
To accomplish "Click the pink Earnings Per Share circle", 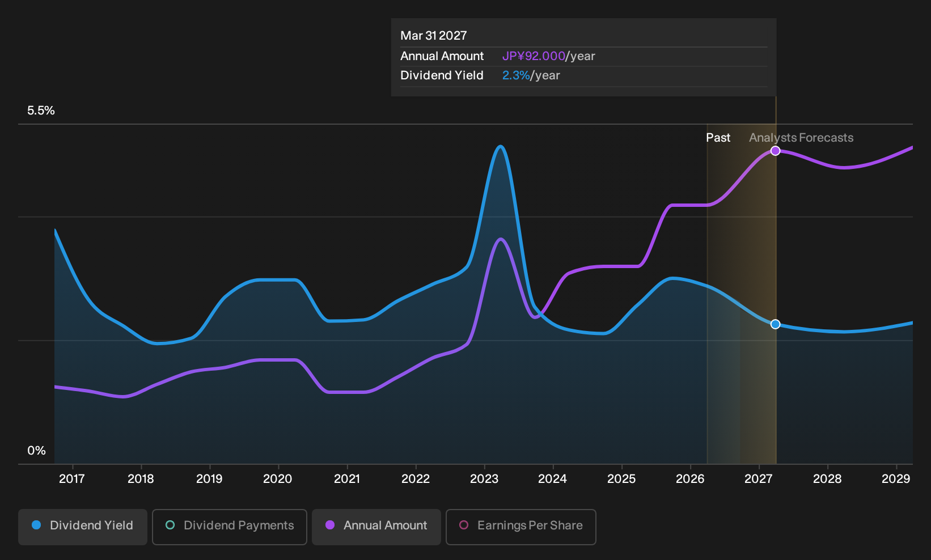I will pos(464,525).
